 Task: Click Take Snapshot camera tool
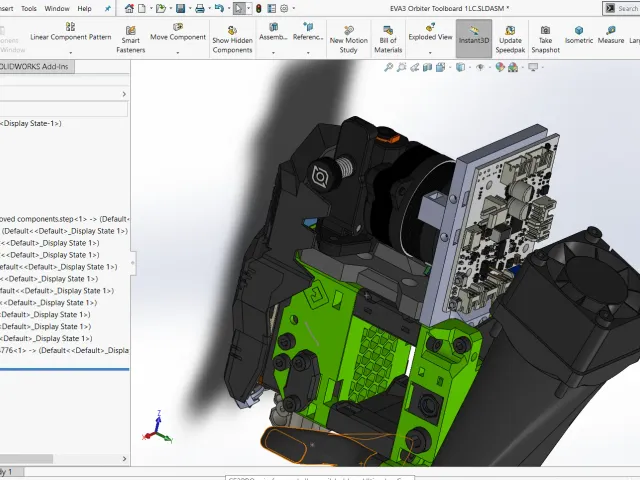[x=545, y=40]
